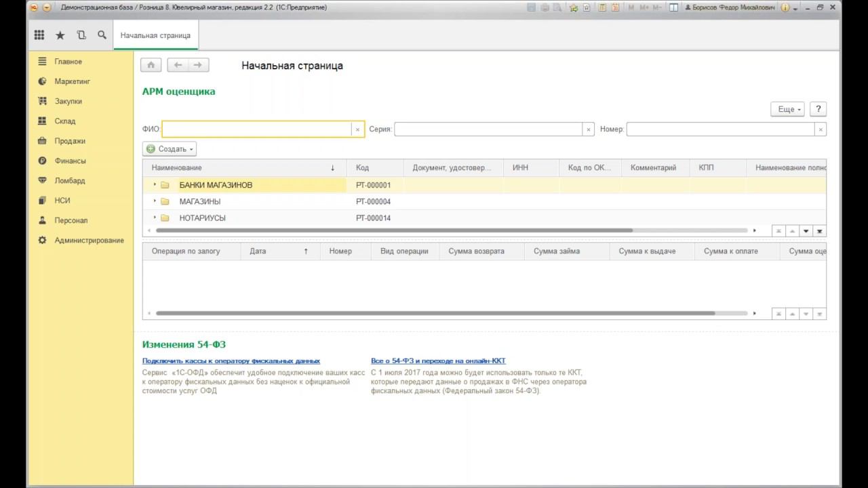This screenshot has height=488, width=868.
Task: Click user name Борисов Федор Михайлович
Action: (730, 7)
